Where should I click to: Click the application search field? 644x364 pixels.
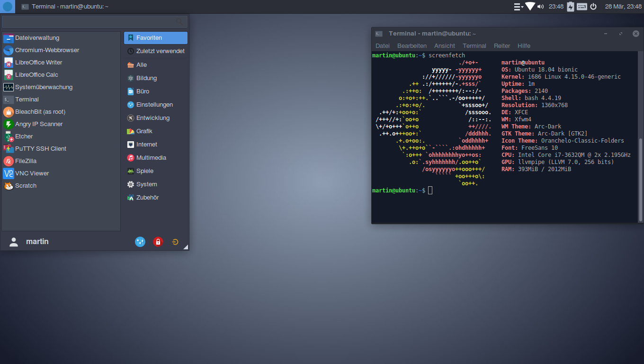(x=94, y=22)
